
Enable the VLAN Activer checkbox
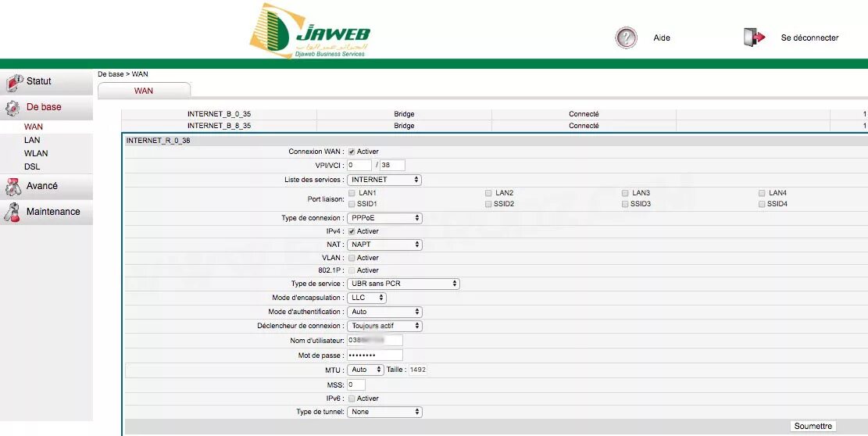tap(352, 258)
